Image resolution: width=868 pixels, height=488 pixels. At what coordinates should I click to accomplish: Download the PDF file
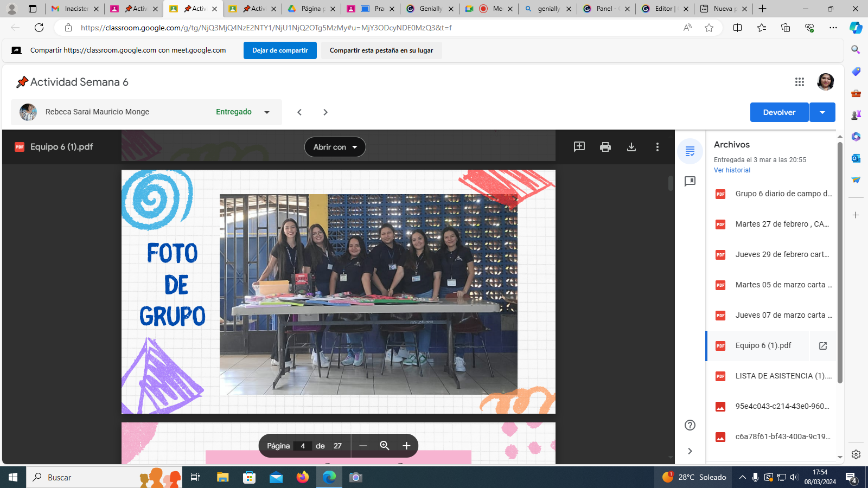coord(631,147)
